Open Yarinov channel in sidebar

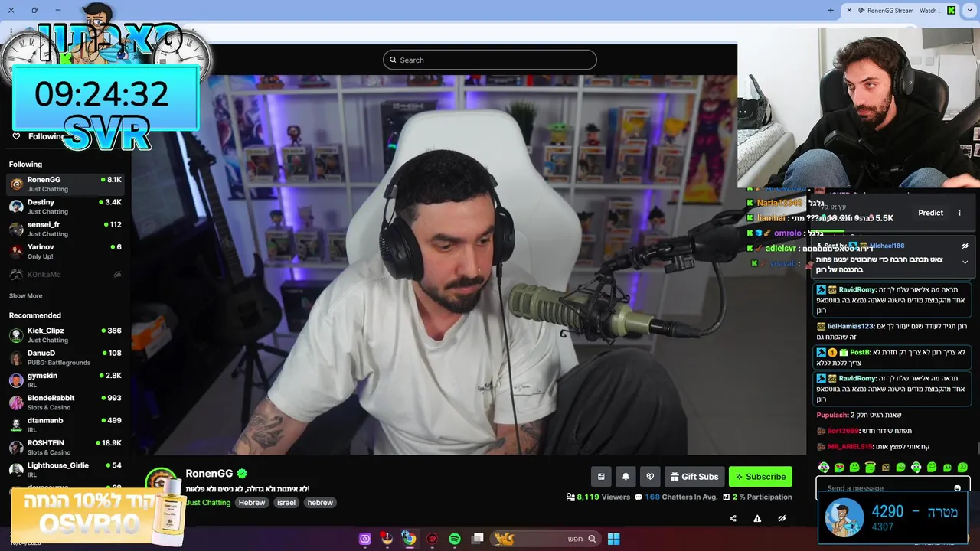click(65, 251)
